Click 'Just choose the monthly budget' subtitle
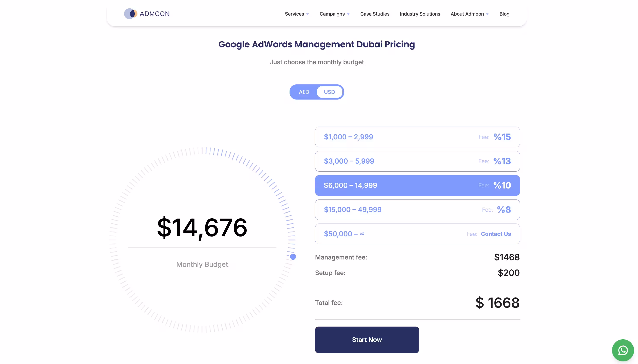638x364 pixels. (317, 62)
